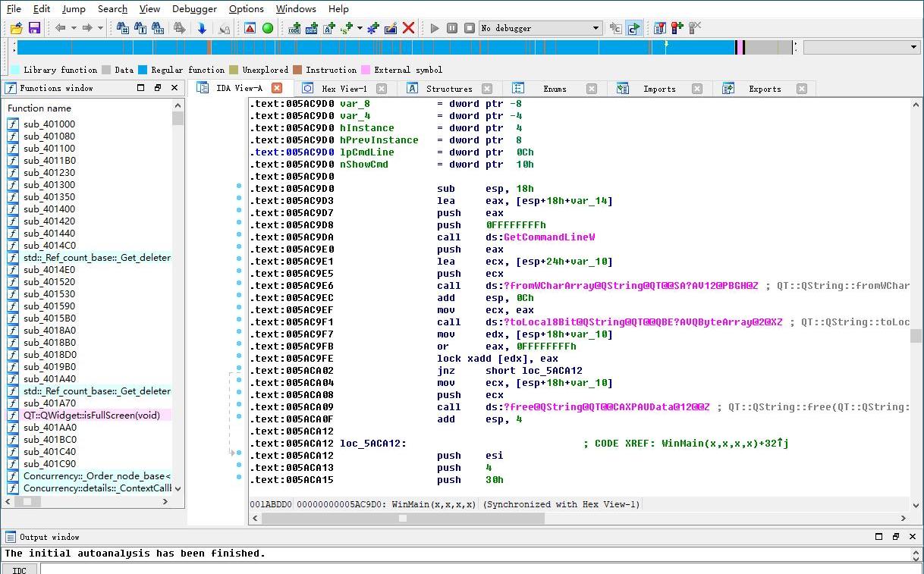Viewport: 924px width, 574px height.
Task: Click the blue Jump to address arrow
Action: click(202, 28)
